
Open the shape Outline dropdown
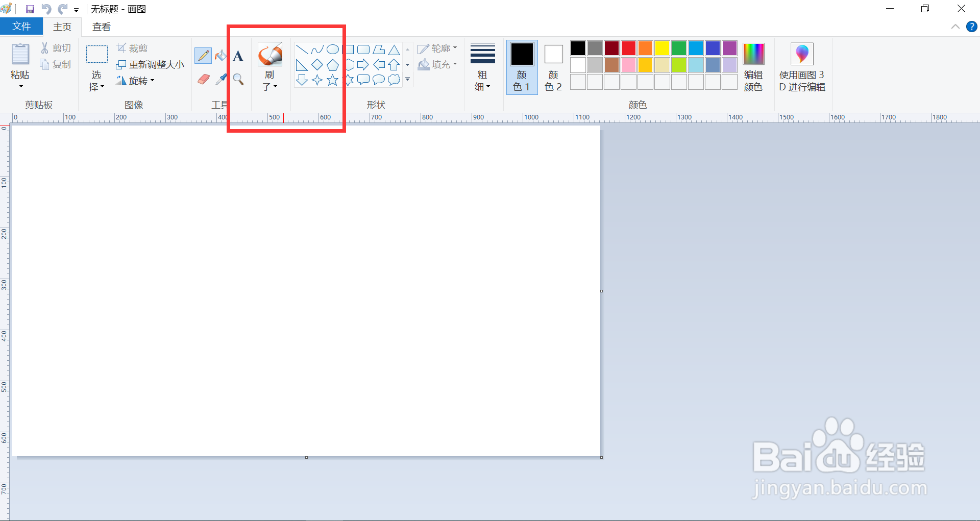coord(437,48)
